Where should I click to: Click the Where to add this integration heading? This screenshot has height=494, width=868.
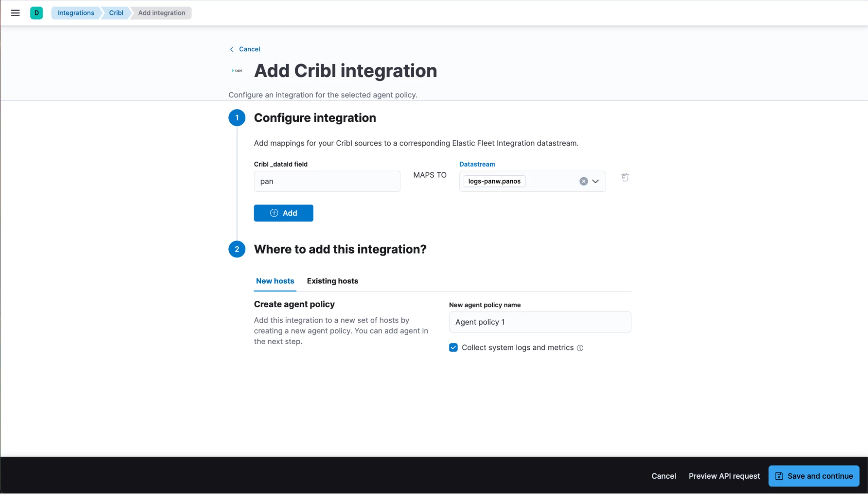point(340,250)
